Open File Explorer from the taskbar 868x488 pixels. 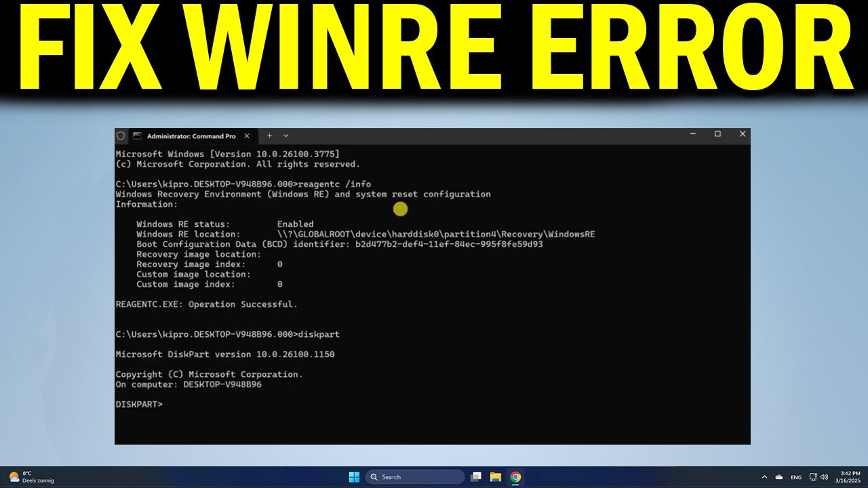pyautogui.click(x=496, y=477)
